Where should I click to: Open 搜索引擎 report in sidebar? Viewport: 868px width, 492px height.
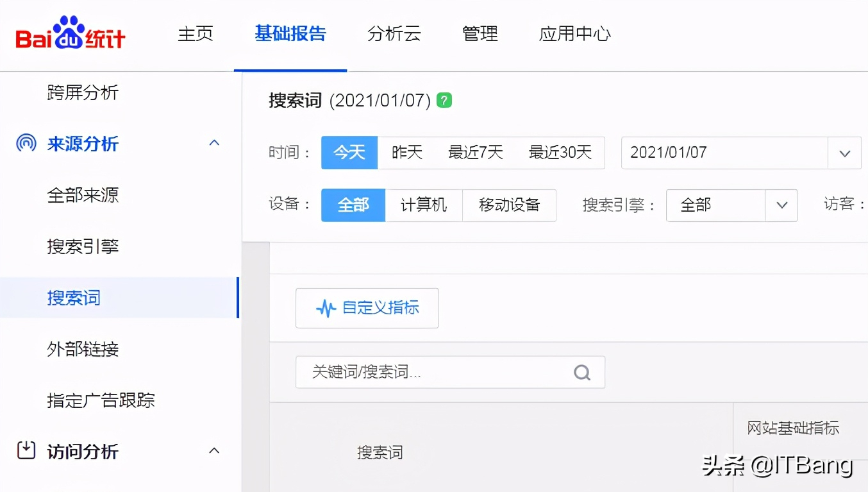[83, 246]
